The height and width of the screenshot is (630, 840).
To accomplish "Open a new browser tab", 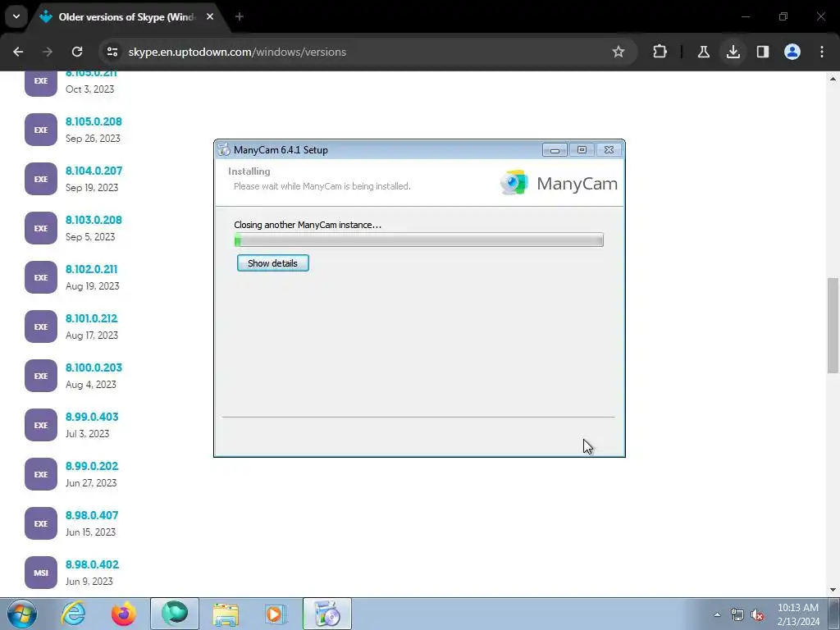I will coord(240,16).
